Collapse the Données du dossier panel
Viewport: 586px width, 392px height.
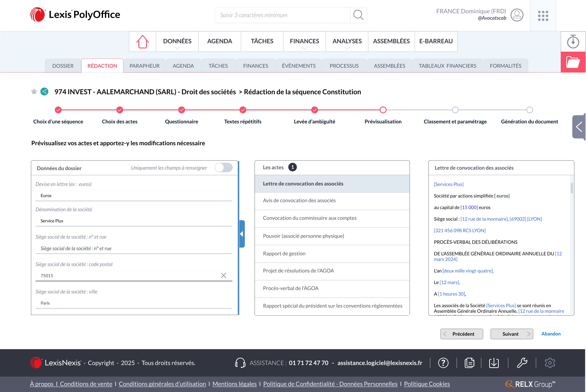click(x=242, y=234)
